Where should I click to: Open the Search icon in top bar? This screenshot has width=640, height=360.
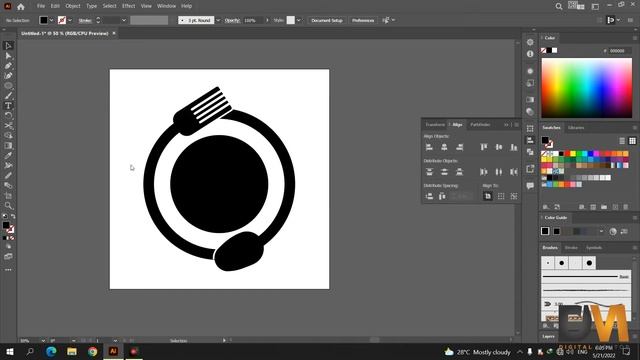(x=559, y=6)
